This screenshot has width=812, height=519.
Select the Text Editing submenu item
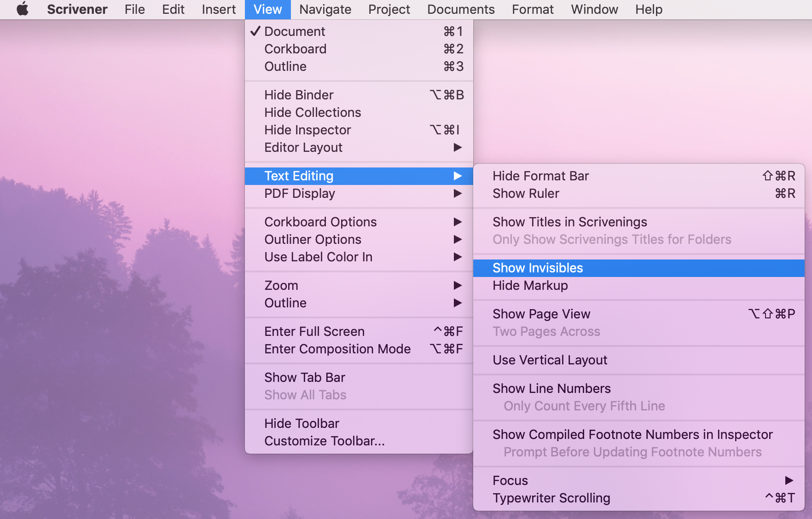pos(359,176)
